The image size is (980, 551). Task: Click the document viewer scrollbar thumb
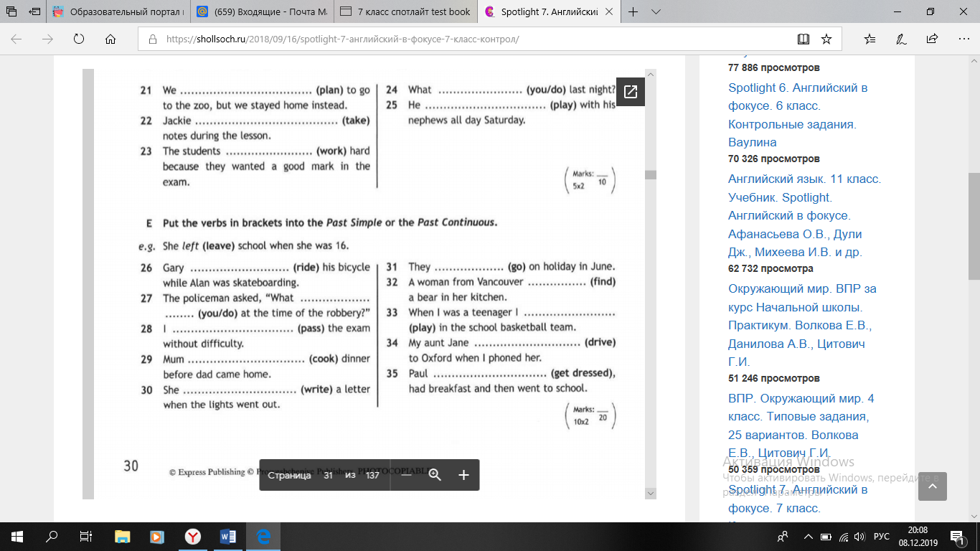pos(650,174)
